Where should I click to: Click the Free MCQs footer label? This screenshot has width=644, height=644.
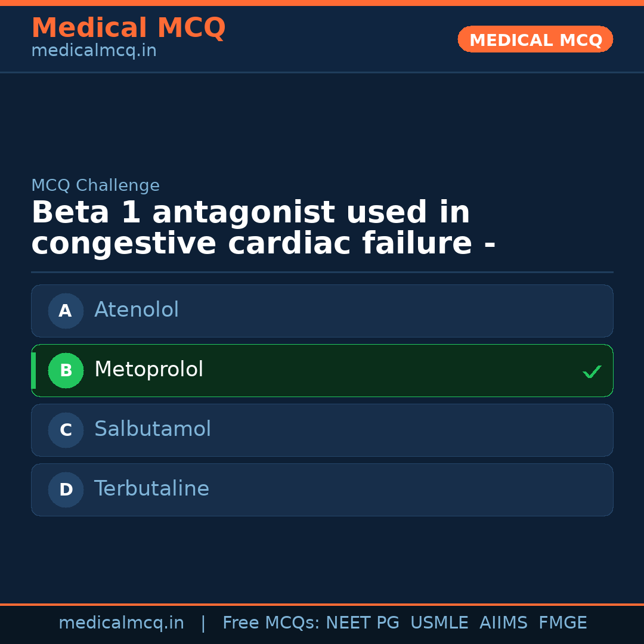point(271,623)
